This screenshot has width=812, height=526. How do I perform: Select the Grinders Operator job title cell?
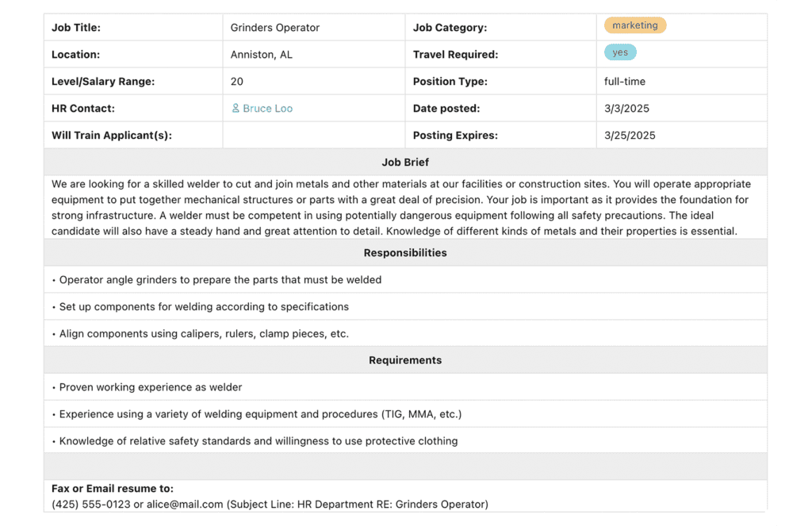(x=275, y=28)
